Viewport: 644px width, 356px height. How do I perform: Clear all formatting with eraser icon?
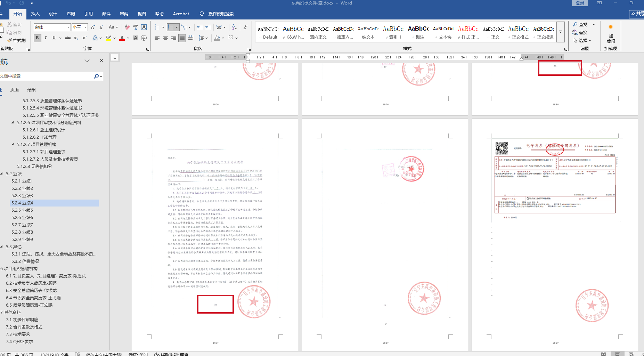click(x=127, y=27)
